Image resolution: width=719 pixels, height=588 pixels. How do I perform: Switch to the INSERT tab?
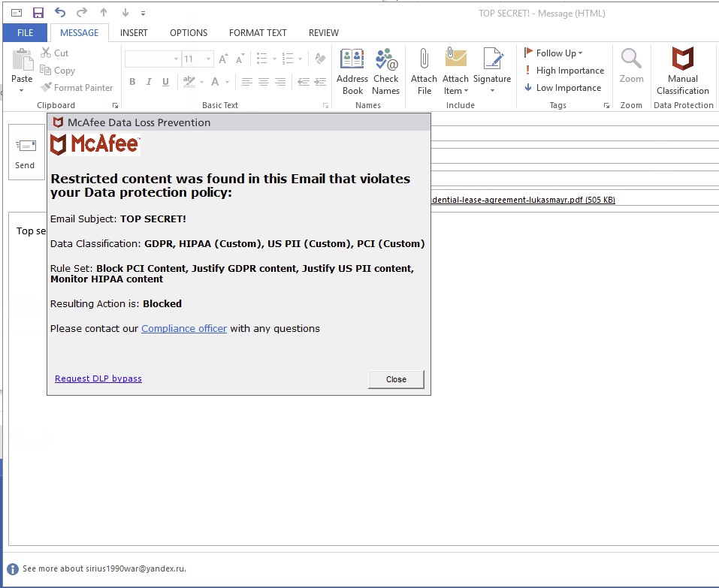click(x=134, y=33)
